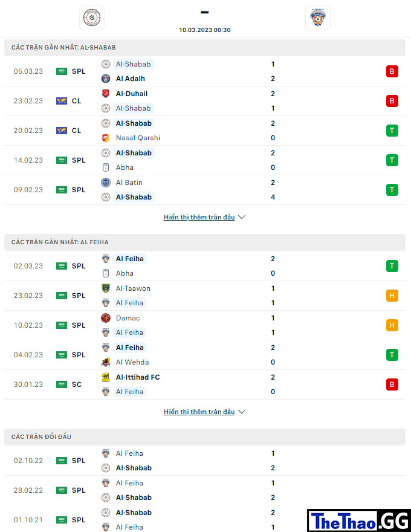Viewport: 411px width, 532px height.
Task: Click the Al Wehda team logo
Action: point(106,362)
